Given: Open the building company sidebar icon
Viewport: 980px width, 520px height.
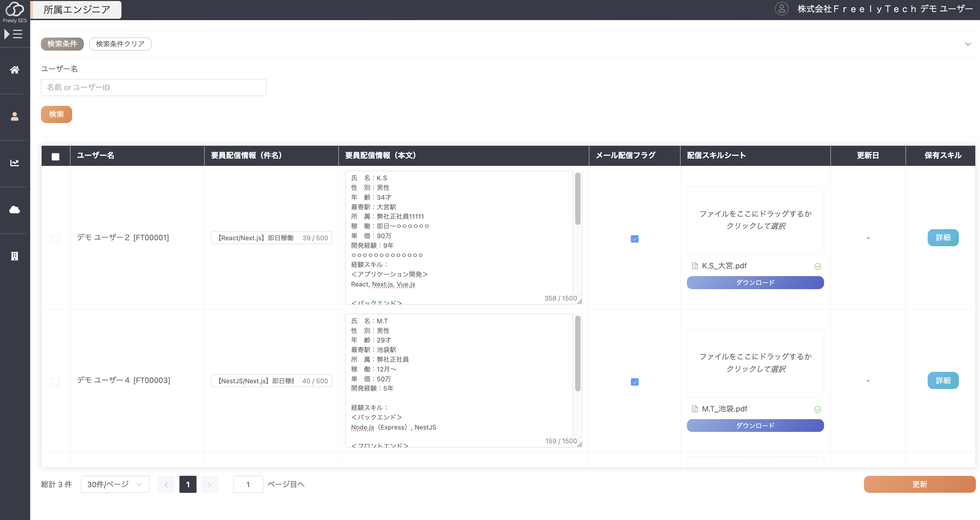Looking at the screenshot, I should (x=14, y=256).
